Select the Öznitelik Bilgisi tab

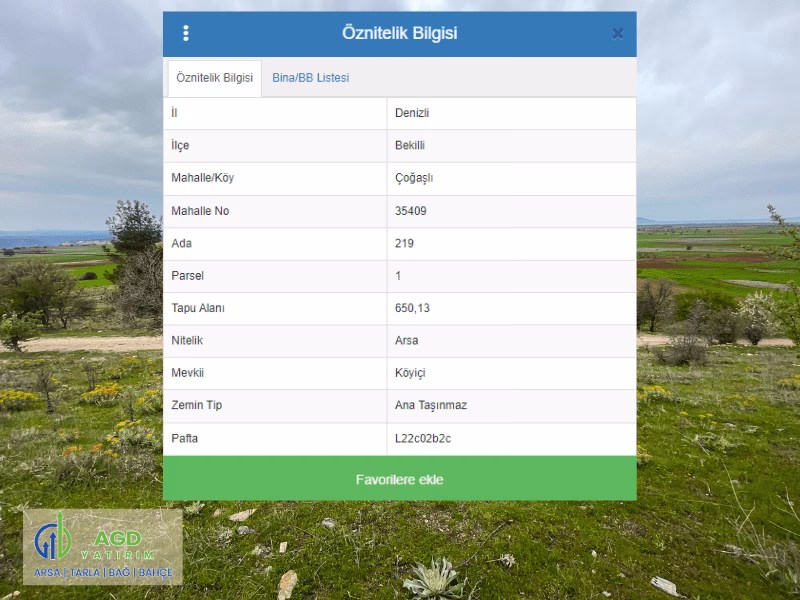pyautogui.click(x=215, y=78)
